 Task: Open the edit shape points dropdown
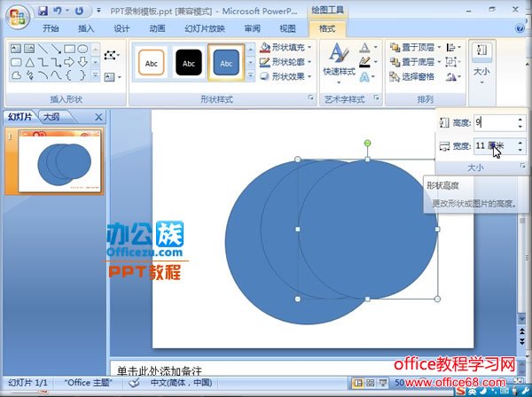point(112,55)
